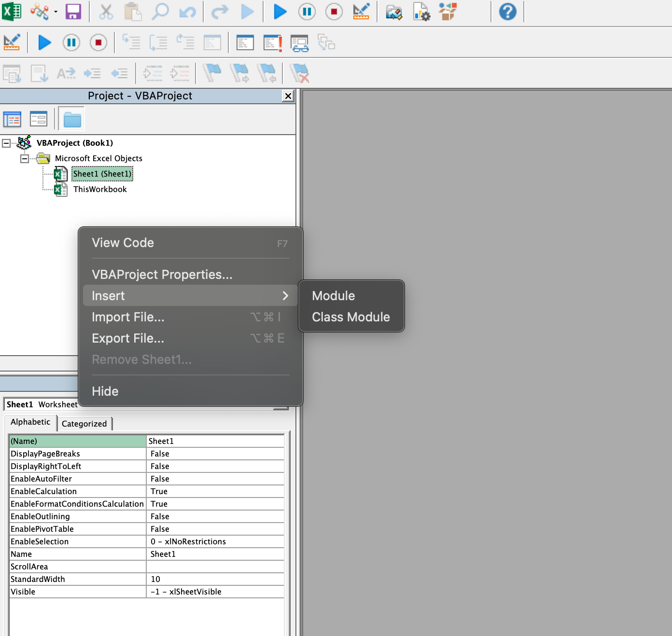Select ThisWorkbook in the Project Explorer

tap(99, 189)
